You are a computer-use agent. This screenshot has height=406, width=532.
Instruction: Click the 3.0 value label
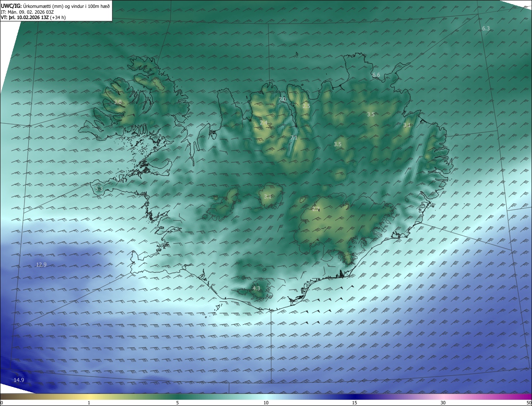(118, 102)
